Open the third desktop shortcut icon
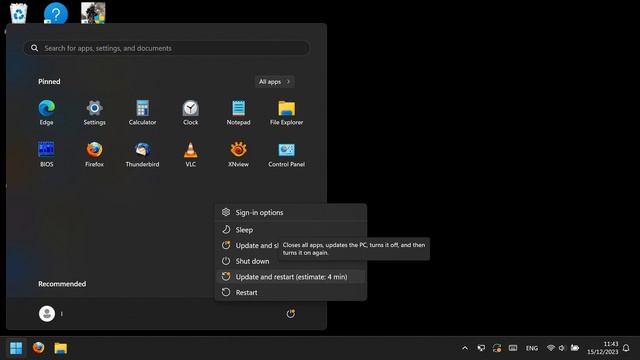This screenshot has height=360, width=640. click(93, 13)
